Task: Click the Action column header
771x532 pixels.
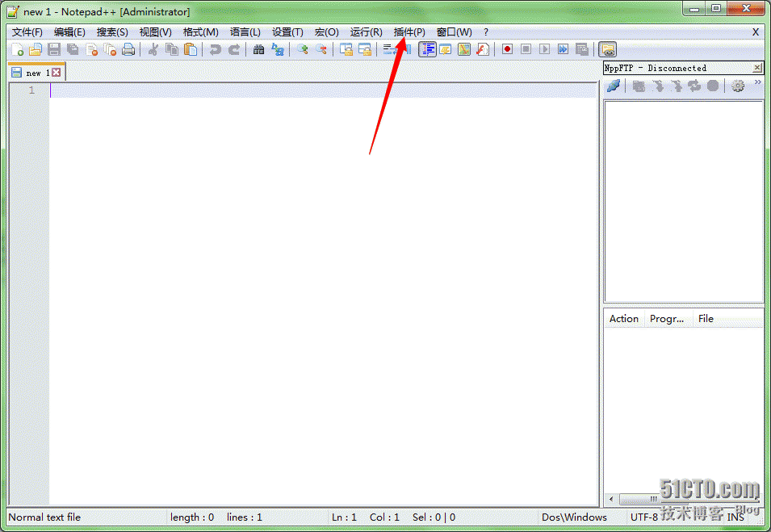Action: tap(623, 319)
